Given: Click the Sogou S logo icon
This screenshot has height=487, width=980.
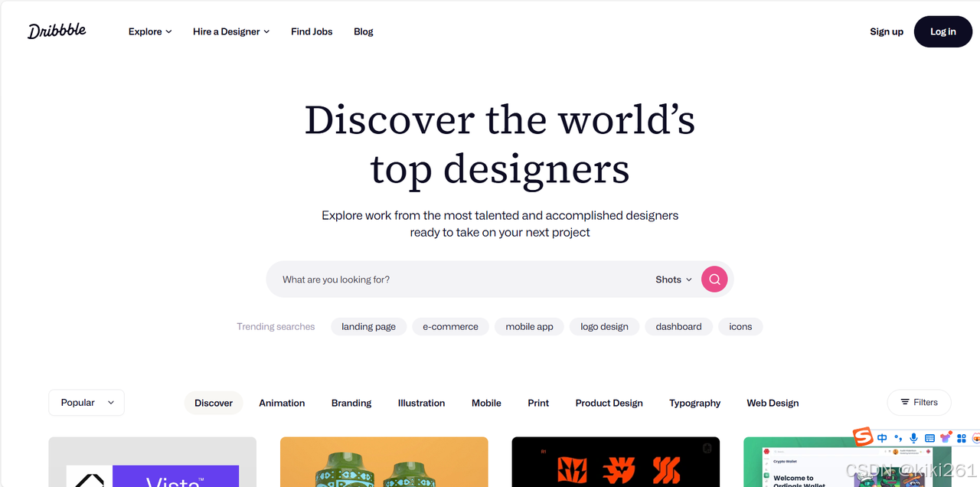Looking at the screenshot, I should [864, 437].
